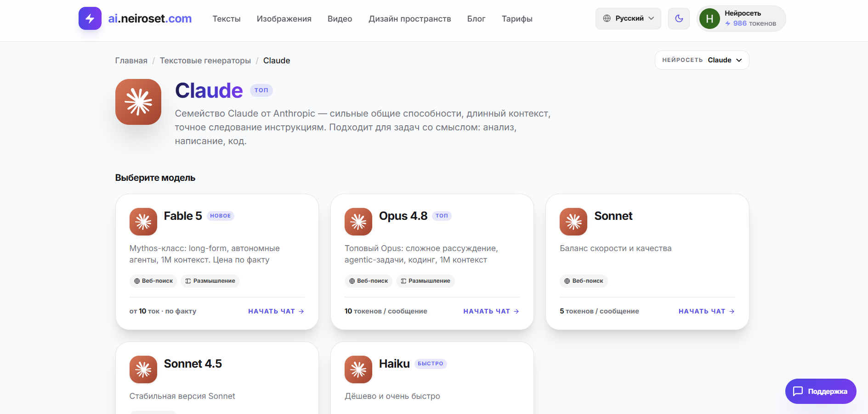Click the green user avatar with letter Н

coord(709,18)
